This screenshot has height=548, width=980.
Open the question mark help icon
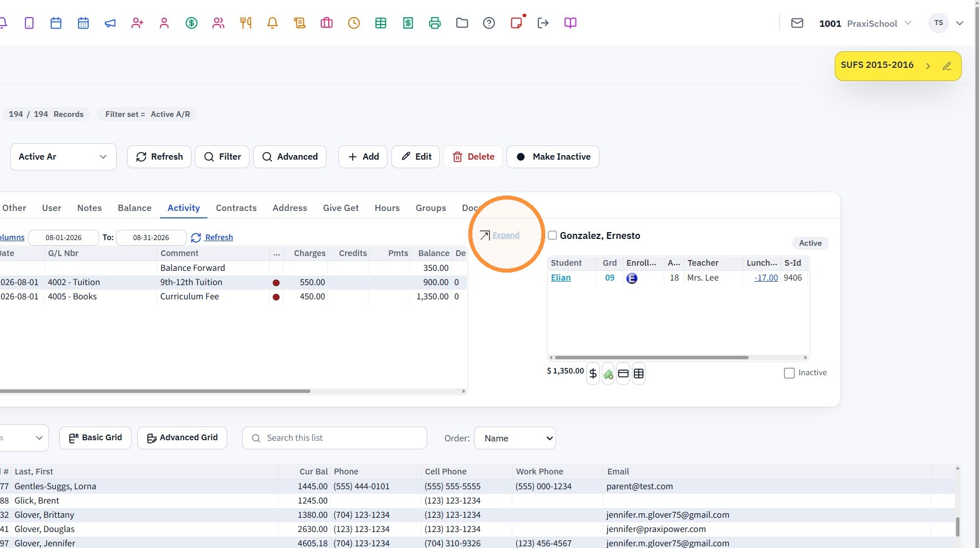[489, 23]
